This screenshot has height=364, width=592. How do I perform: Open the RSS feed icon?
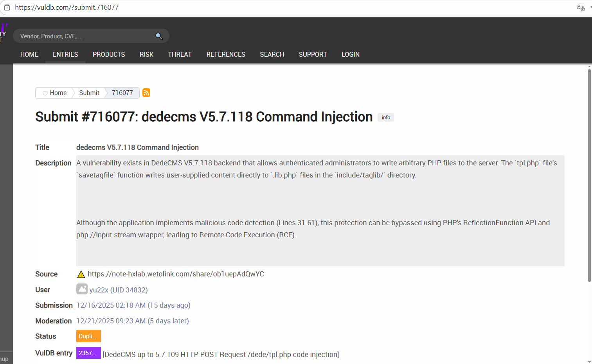click(146, 93)
